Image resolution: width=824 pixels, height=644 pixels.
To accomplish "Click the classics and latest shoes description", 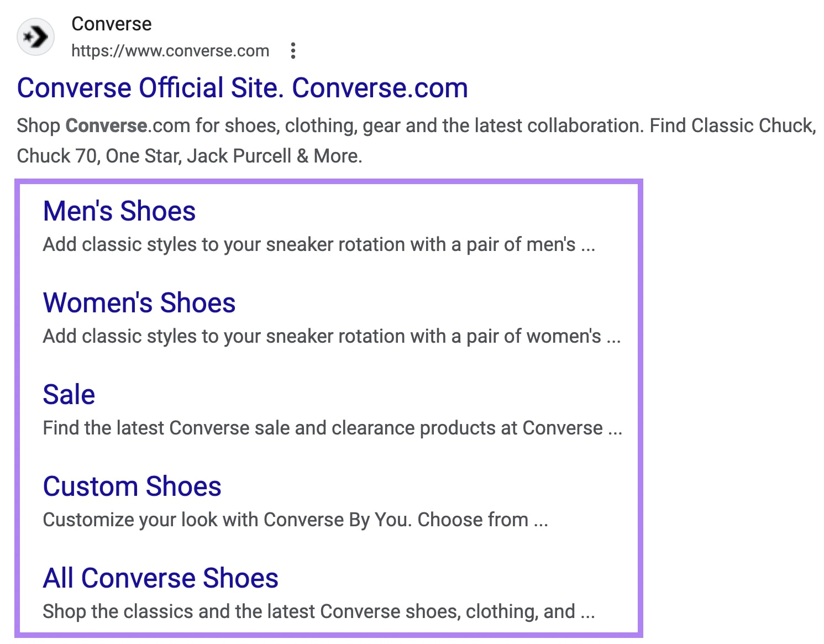I will click(x=318, y=611).
